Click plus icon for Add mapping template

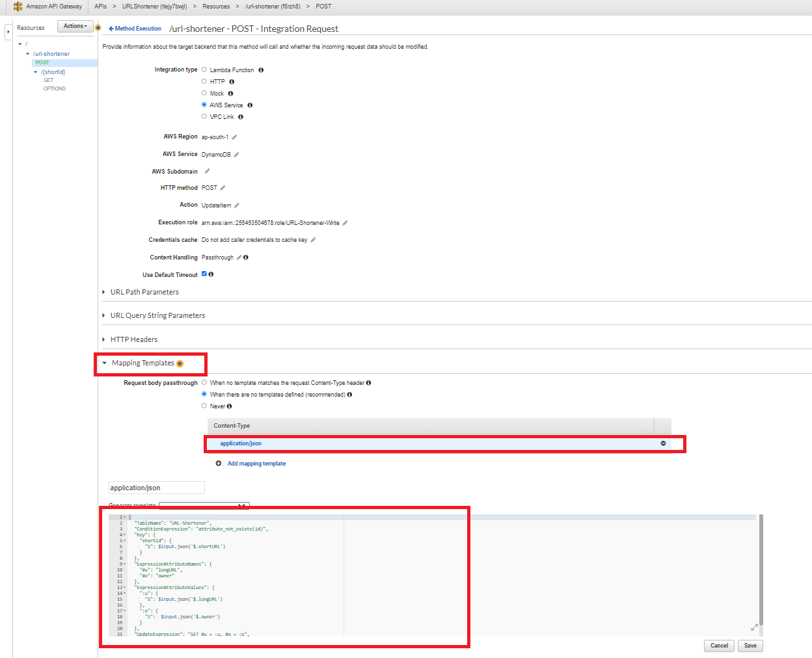[219, 464]
